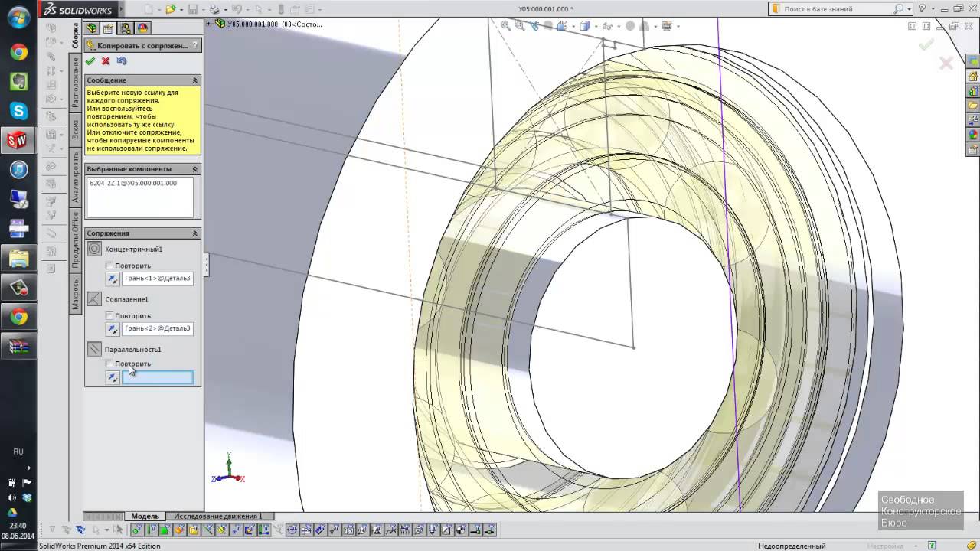Click empty Параллельность1 reference field
The image size is (980, 551).
[158, 377]
